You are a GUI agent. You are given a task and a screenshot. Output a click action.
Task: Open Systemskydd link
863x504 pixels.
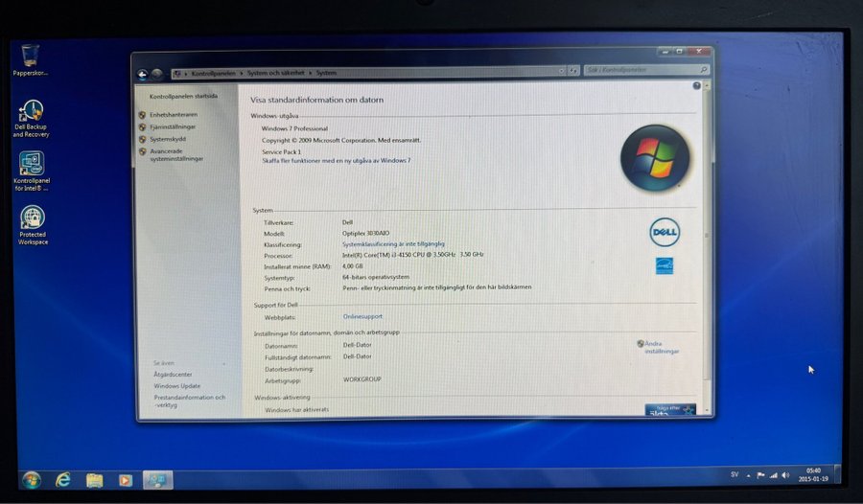[168, 139]
